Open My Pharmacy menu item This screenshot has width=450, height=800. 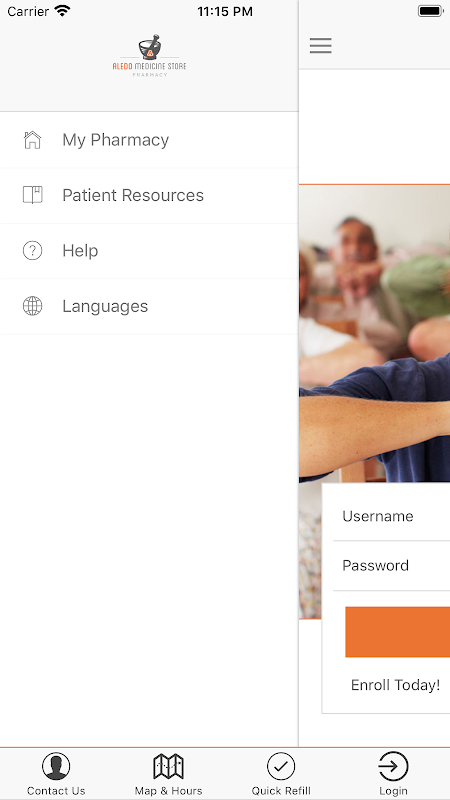149,140
